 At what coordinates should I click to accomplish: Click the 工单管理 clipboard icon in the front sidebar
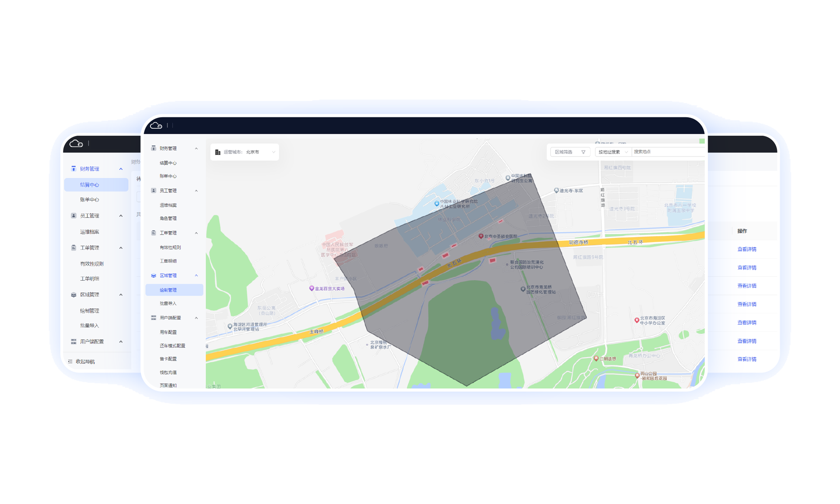154,233
